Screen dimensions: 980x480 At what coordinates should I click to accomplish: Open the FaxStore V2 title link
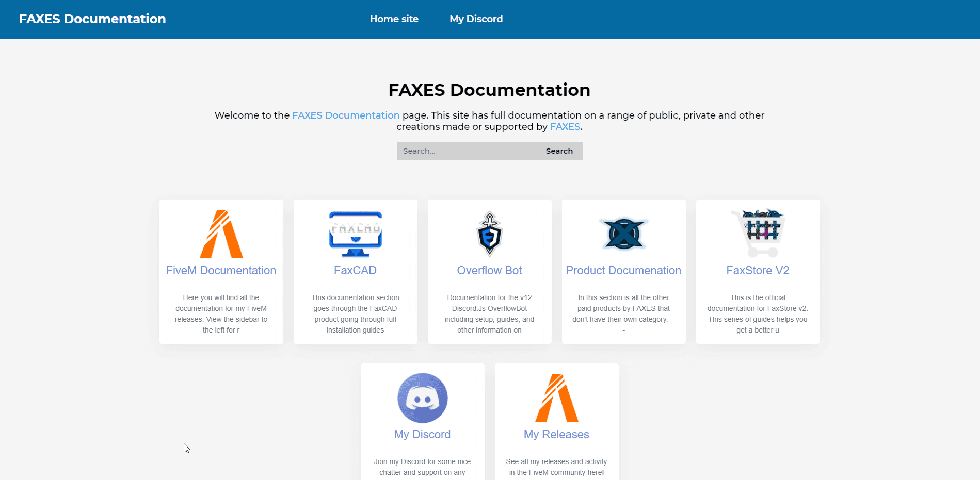pos(758,271)
